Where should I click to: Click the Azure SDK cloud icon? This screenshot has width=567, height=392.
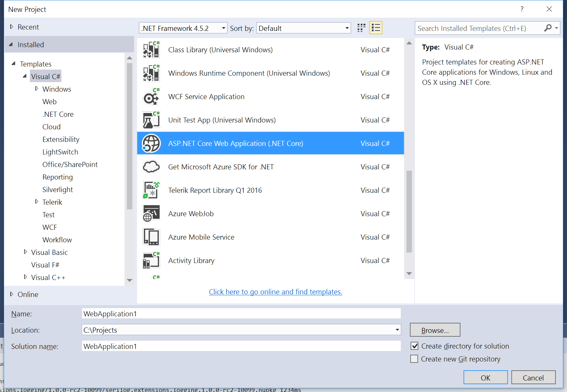pyautogui.click(x=151, y=167)
